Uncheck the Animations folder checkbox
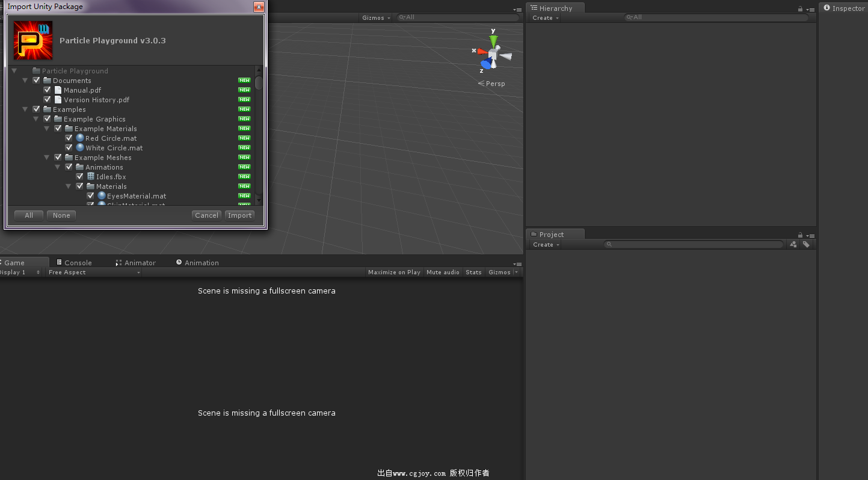This screenshot has width=868, height=480. 69,167
